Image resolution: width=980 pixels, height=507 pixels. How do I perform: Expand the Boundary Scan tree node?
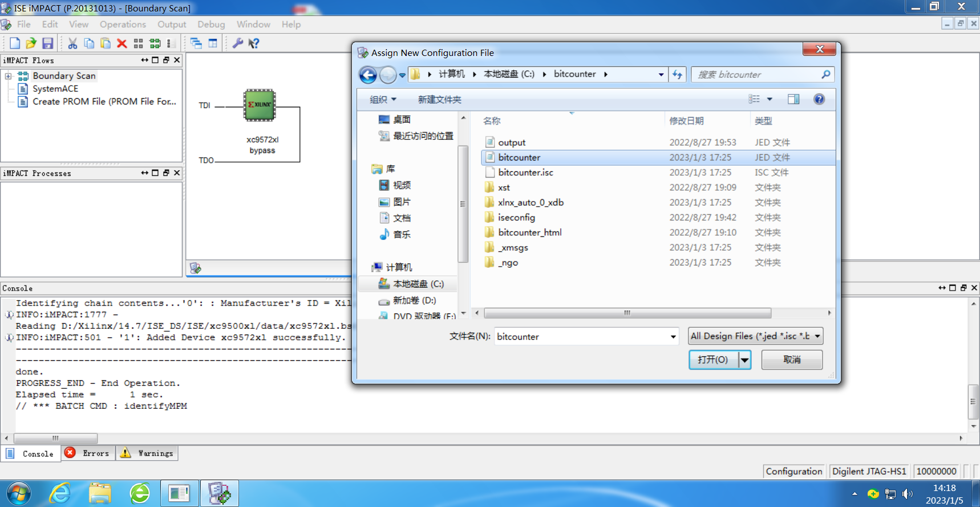9,76
